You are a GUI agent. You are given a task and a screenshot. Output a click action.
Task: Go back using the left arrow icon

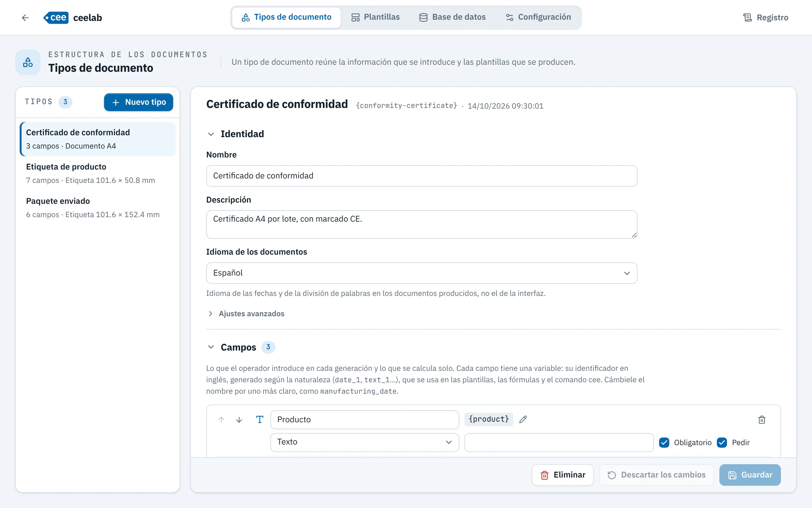tap(25, 17)
